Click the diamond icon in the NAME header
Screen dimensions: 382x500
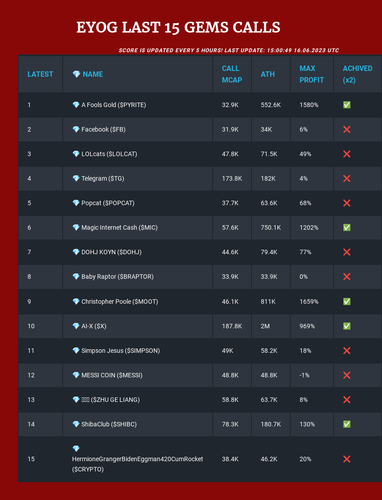tap(76, 74)
